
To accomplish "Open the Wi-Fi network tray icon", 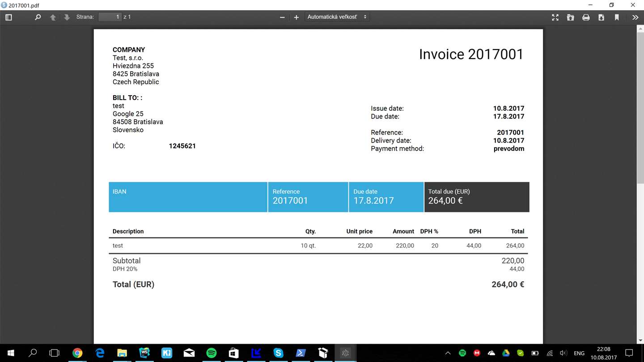I will 550,353.
